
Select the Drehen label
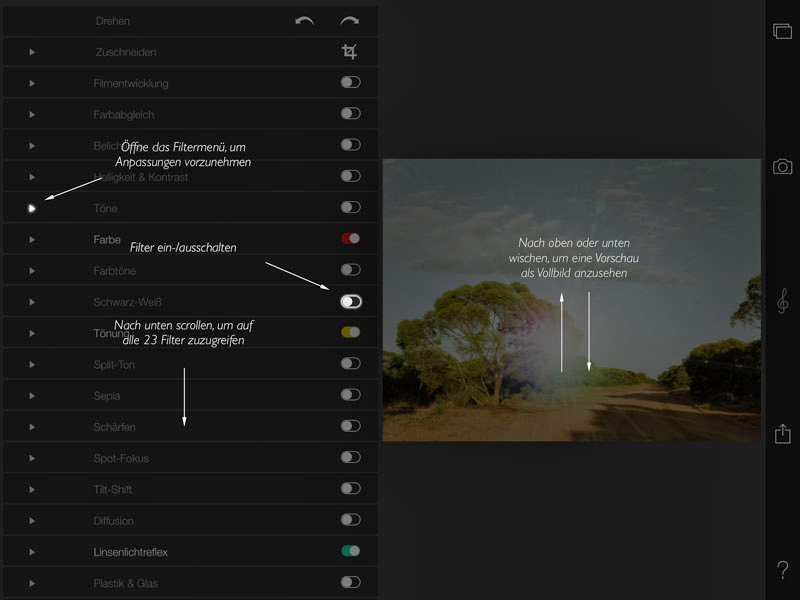tap(113, 21)
